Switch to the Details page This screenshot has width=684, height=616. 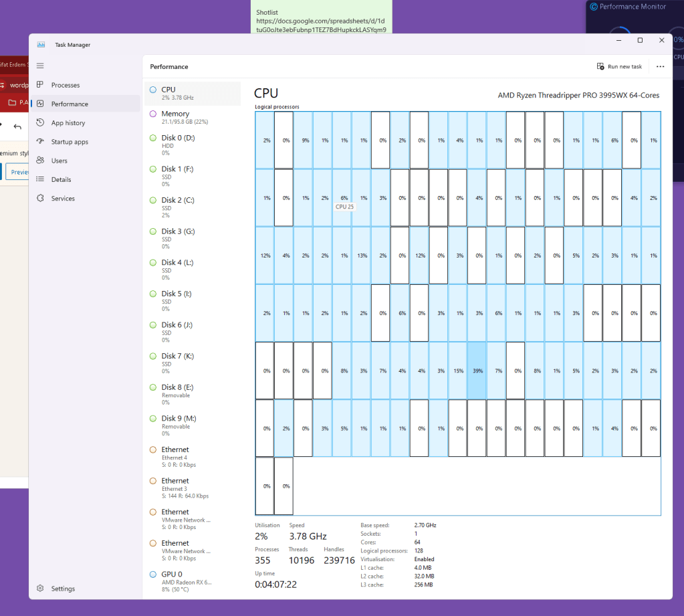pos(86,179)
